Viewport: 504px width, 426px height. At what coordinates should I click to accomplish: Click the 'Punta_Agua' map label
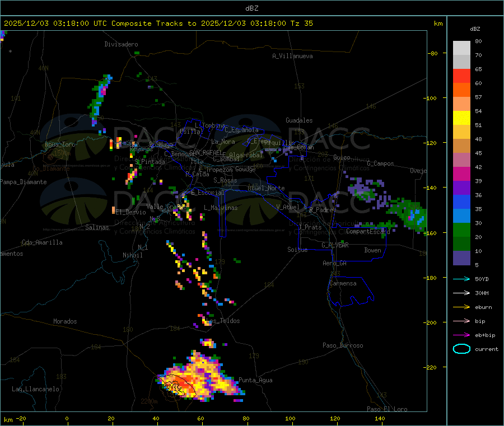[255, 380]
